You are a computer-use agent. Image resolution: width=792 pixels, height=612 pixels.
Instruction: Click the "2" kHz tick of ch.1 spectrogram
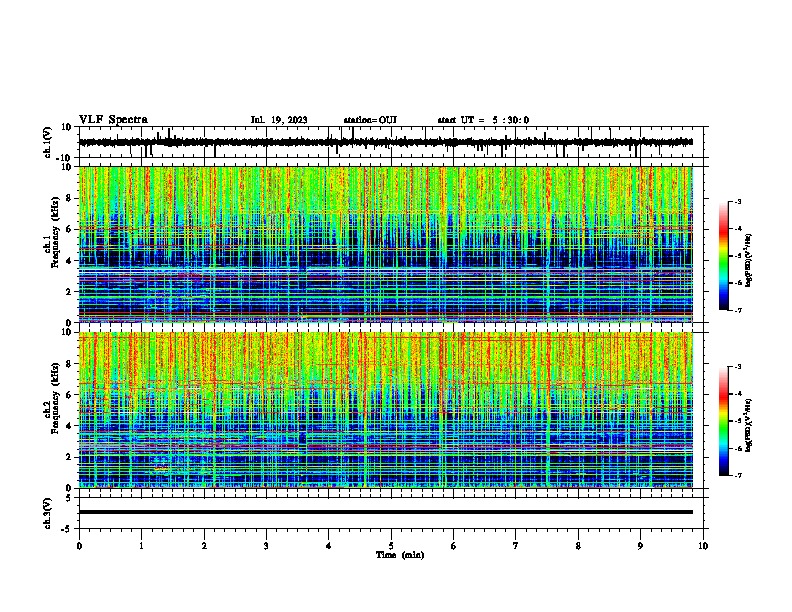pyautogui.click(x=69, y=292)
